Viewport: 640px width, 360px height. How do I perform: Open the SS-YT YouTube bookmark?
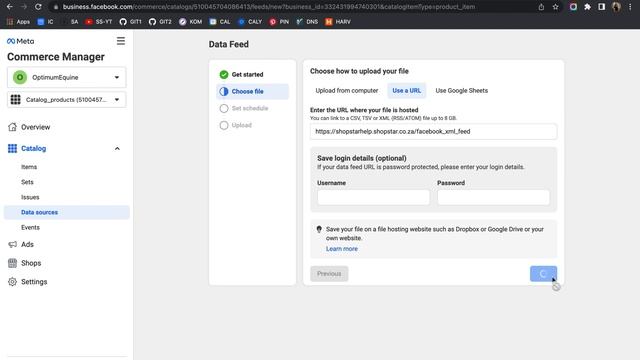pyautogui.click(x=98, y=22)
